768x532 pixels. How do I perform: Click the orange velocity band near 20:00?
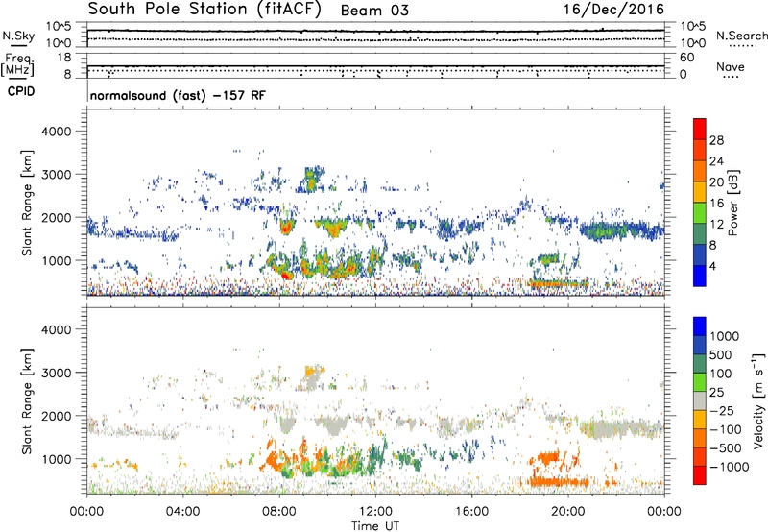tap(559, 482)
